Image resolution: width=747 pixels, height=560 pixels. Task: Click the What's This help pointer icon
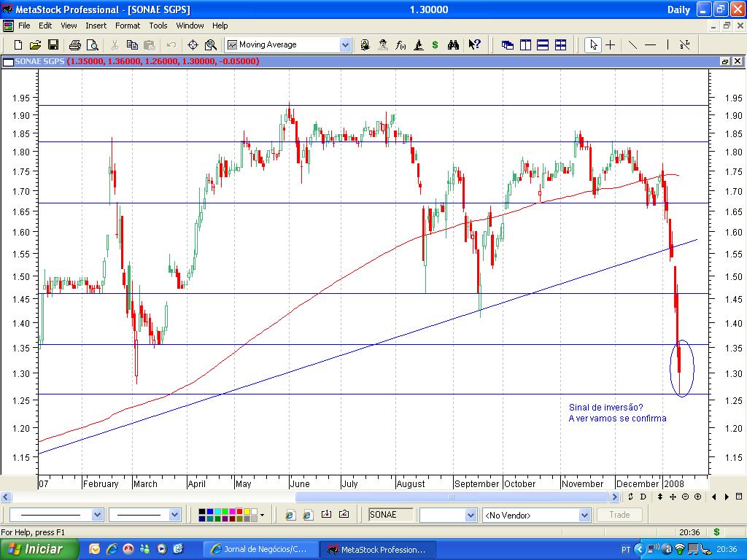[474, 44]
